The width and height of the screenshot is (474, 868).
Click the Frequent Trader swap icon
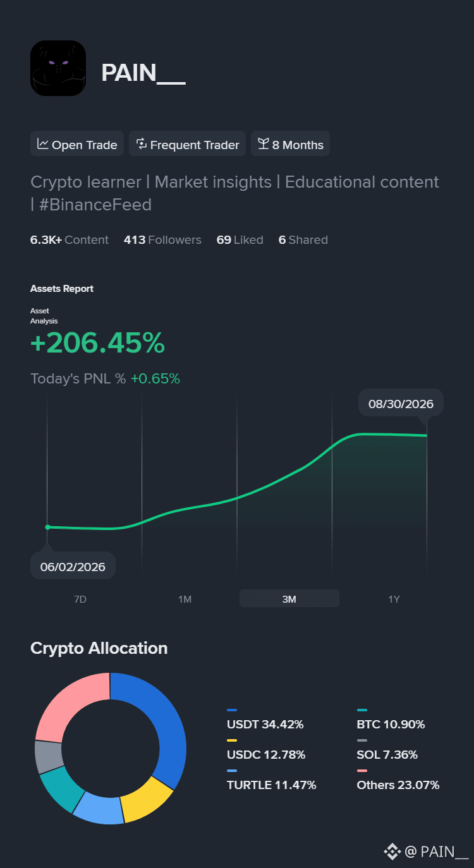click(142, 144)
